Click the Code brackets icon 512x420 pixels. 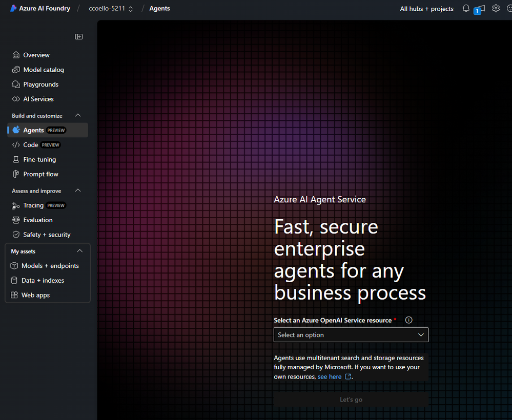tap(16, 144)
